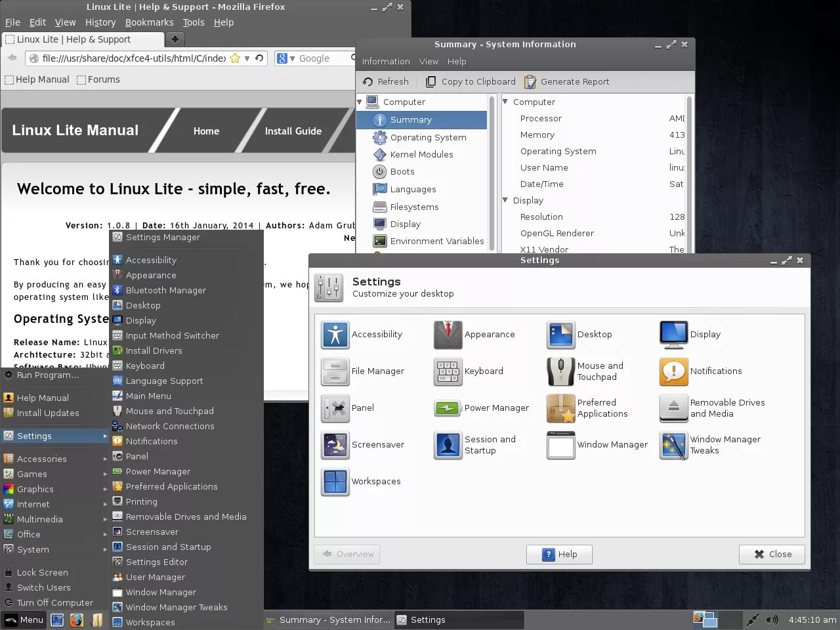Open Information menu in System Information

tap(386, 62)
